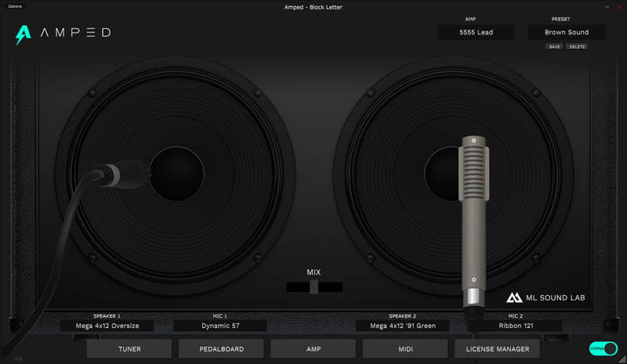The width and height of the screenshot is (627, 364).
Task: Open the Options menu
Action: [15, 6]
